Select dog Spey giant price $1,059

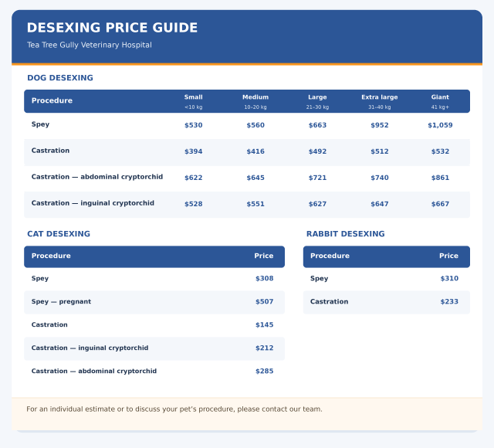[440, 125]
